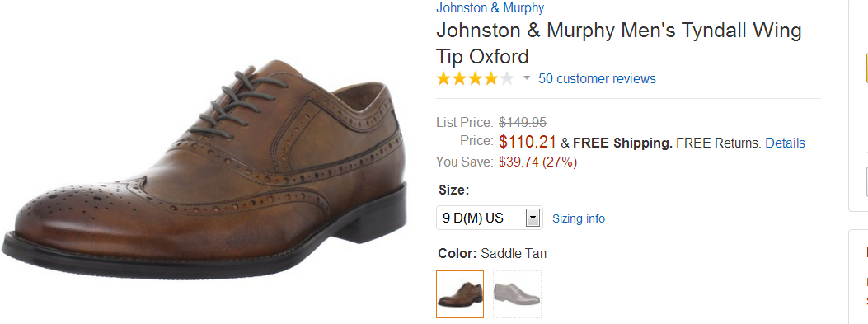
Task: Click the Details link for shipping
Action: tap(785, 143)
